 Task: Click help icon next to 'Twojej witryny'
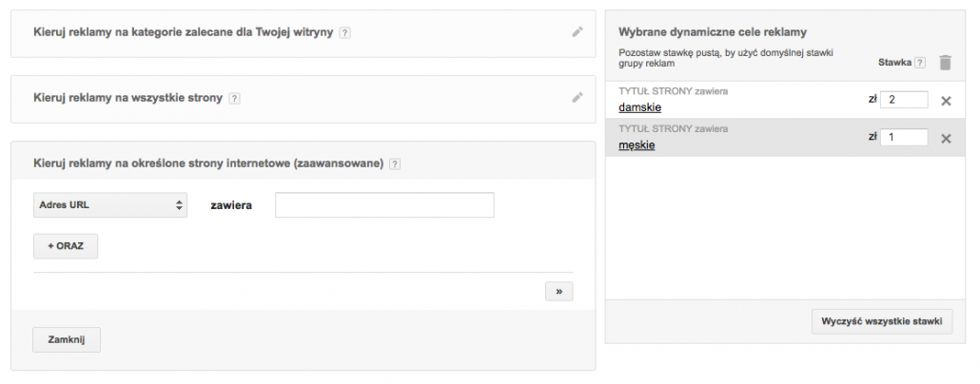pos(344,32)
